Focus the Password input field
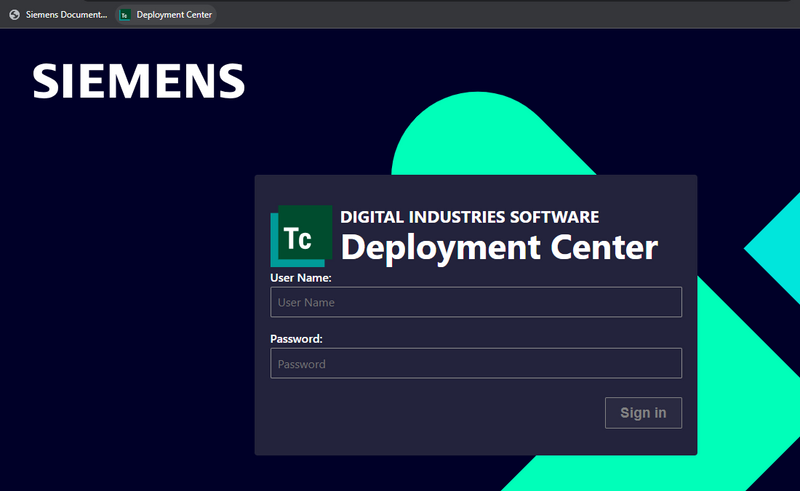 coord(476,363)
